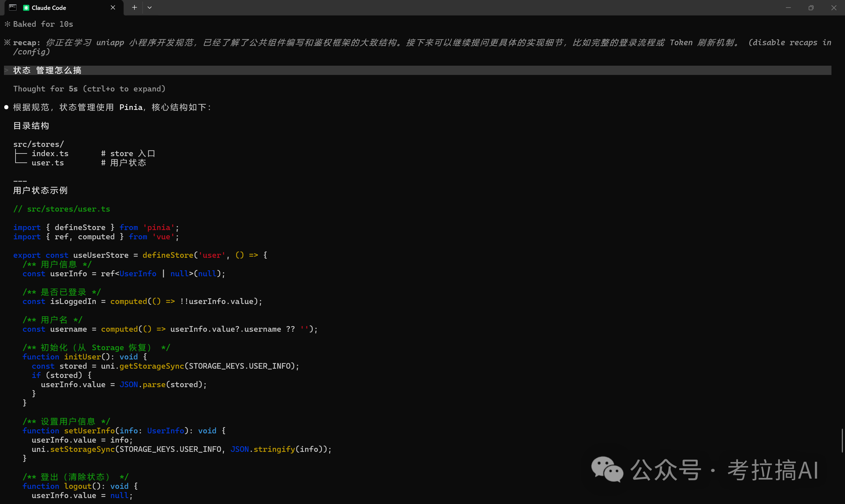The image size is (845, 504).
Task: Click the 'index.ts' tree entry
Action: click(50, 153)
